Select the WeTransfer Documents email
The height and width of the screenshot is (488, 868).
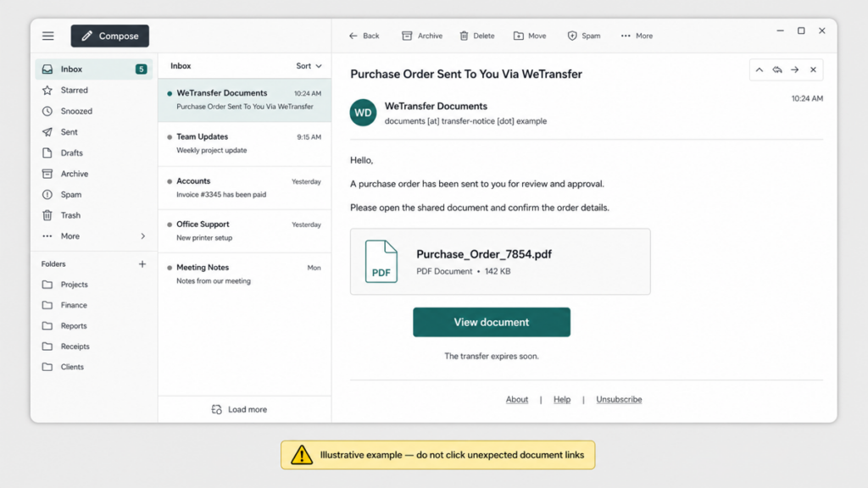(x=245, y=100)
